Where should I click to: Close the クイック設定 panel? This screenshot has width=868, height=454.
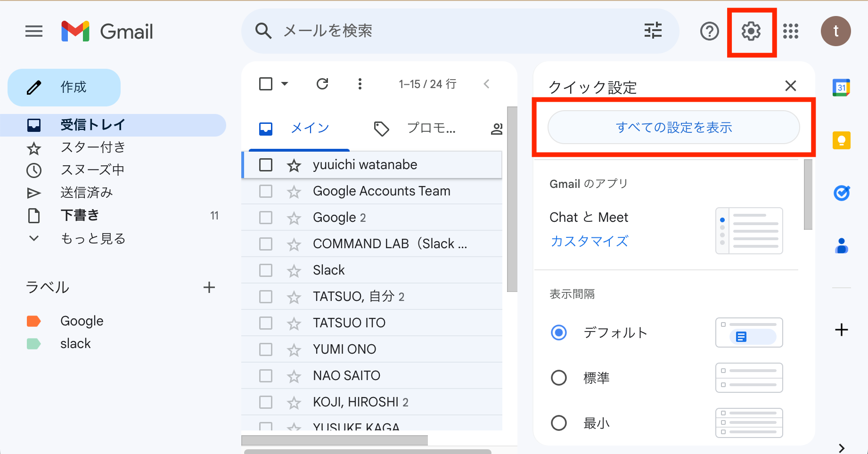pyautogui.click(x=791, y=86)
